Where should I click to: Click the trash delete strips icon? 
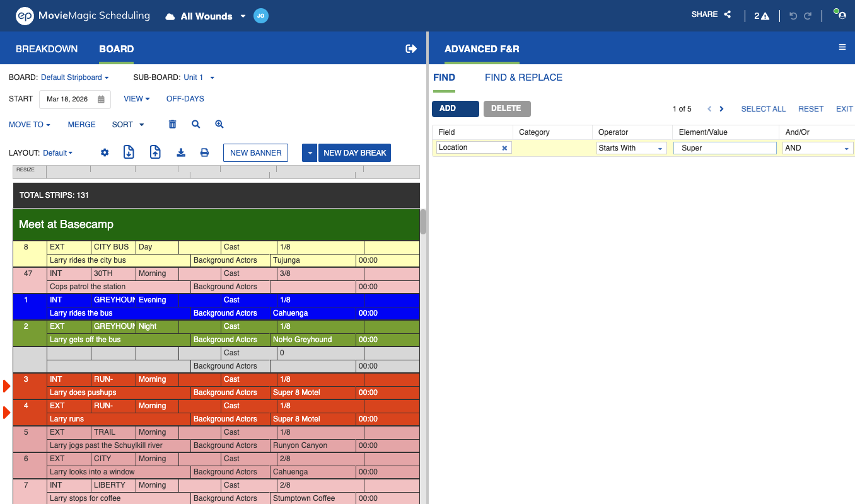pyautogui.click(x=172, y=125)
